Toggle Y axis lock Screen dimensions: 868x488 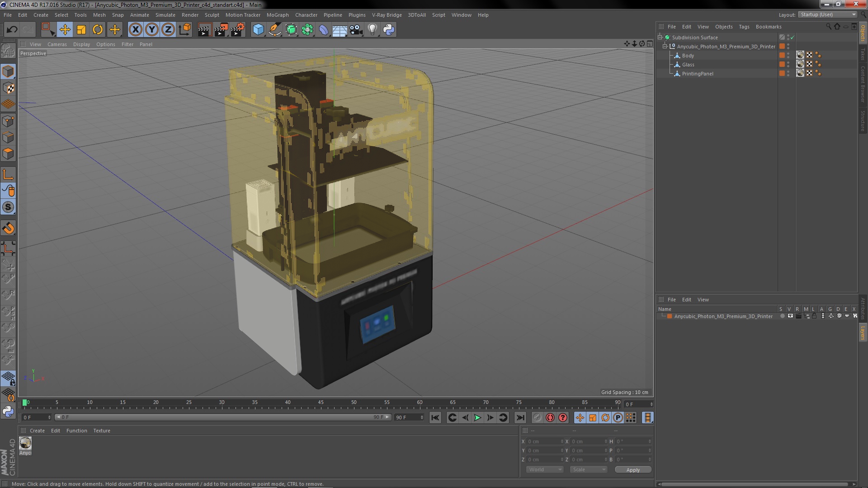coord(152,30)
